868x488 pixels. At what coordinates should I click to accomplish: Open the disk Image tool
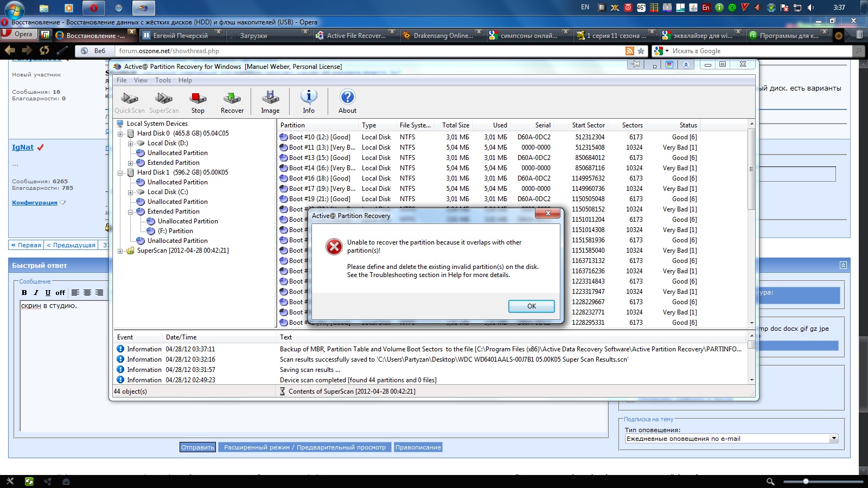pyautogui.click(x=270, y=101)
